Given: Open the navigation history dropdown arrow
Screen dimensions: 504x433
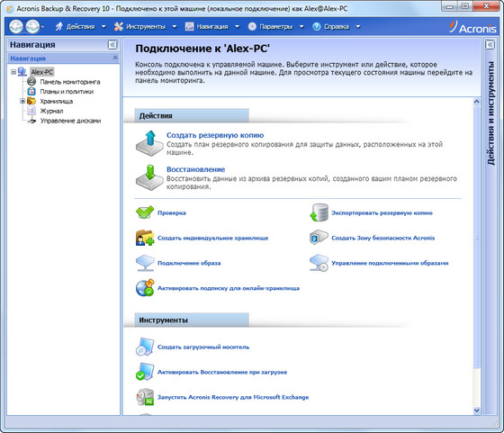Looking at the screenshot, I should (43, 27).
